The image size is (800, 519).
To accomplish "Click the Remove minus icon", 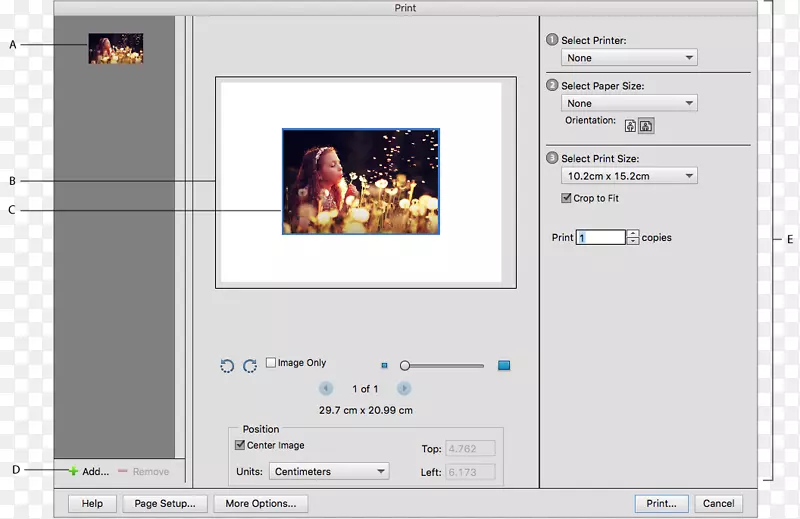I will [122, 471].
